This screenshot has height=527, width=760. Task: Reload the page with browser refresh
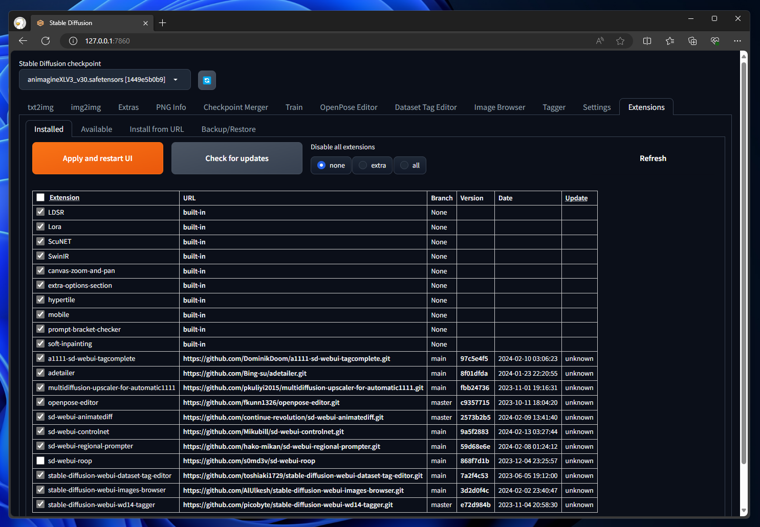point(45,41)
